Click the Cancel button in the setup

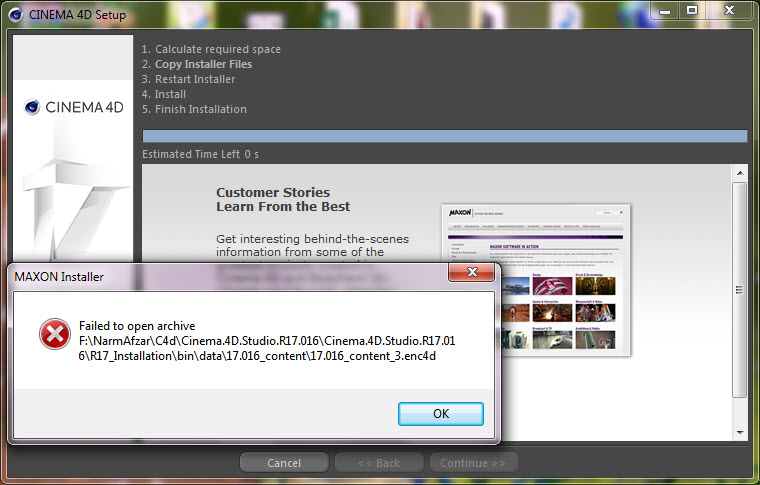(x=284, y=463)
